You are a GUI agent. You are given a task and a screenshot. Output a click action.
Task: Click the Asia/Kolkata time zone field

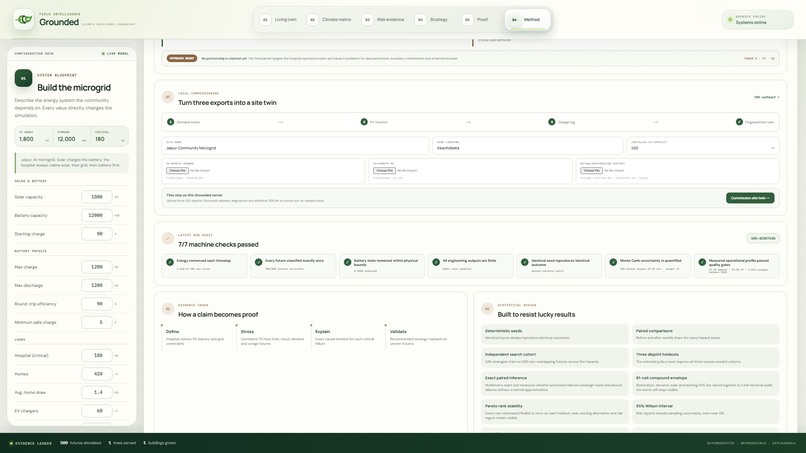(x=527, y=146)
